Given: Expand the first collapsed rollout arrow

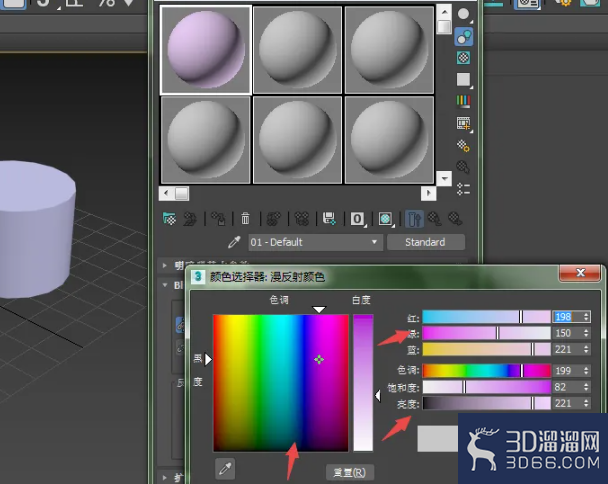Looking at the screenshot, I should pyautogui.click(x=165, y=266).
